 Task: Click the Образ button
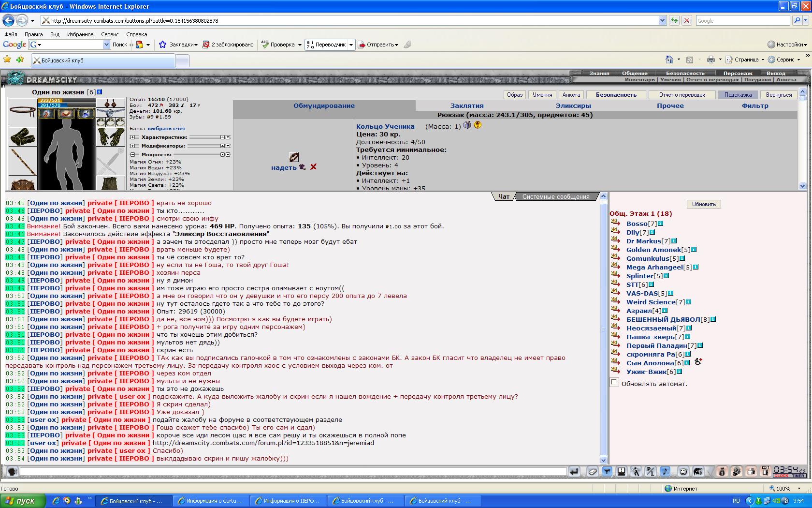515,95
